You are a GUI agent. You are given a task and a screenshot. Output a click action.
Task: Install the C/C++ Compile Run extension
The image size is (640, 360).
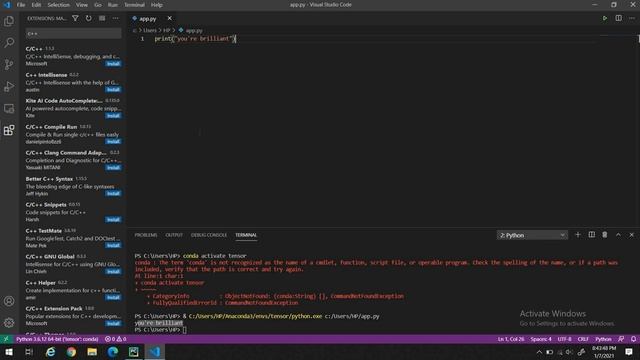pos(113,141)
